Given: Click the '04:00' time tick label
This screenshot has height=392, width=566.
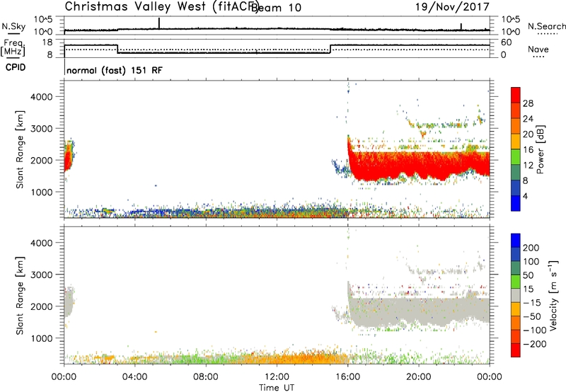Looking at the screenshot, I should 134,377.
